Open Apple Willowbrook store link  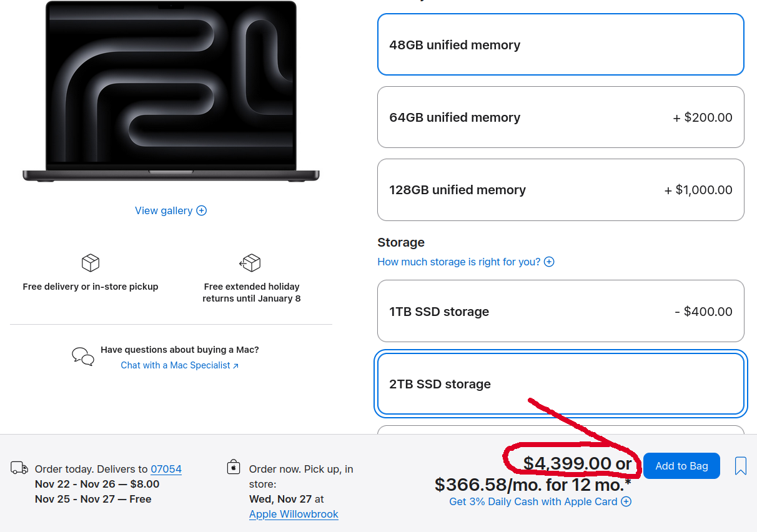coord(294,514)
